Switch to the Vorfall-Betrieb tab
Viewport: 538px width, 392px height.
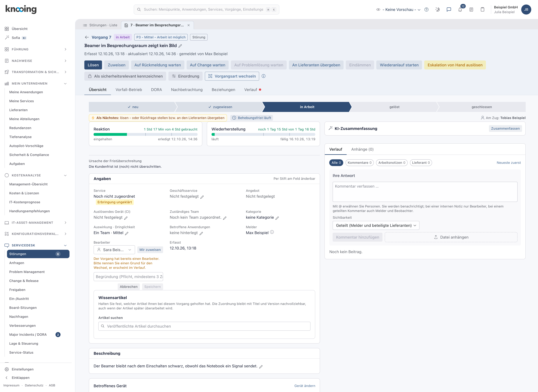coord(129,90)
